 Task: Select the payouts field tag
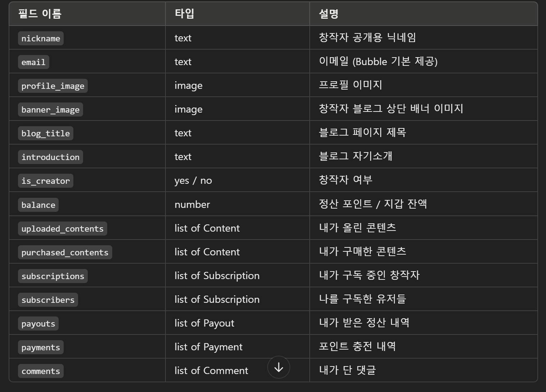[38, 324]
